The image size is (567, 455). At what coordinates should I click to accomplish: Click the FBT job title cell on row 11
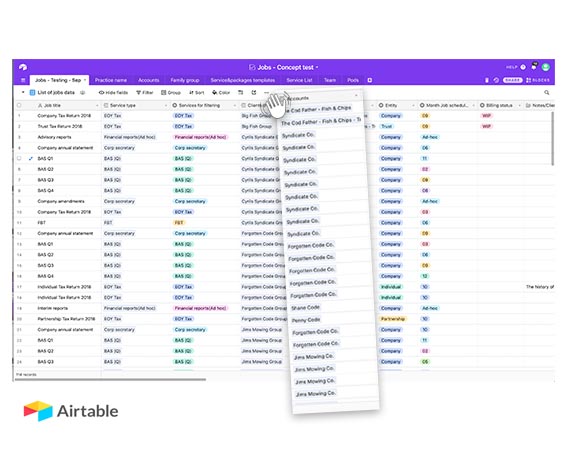tap(41, 223)
